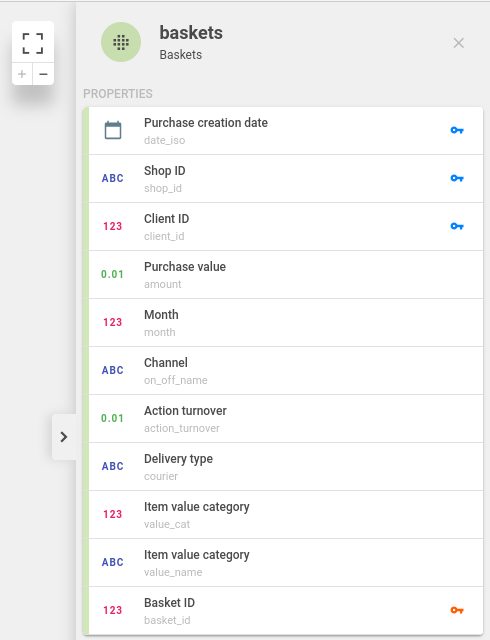Expand the side panel chevron arrow
Viewport: 490px width, 640px height.
pyautogui.click(x=64, y=437)
